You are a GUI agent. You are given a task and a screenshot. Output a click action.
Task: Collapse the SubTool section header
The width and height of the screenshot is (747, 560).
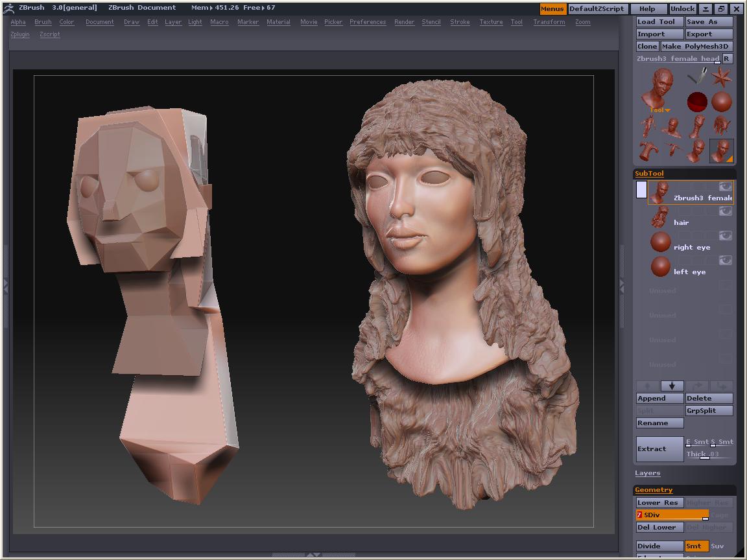point(649,173)
